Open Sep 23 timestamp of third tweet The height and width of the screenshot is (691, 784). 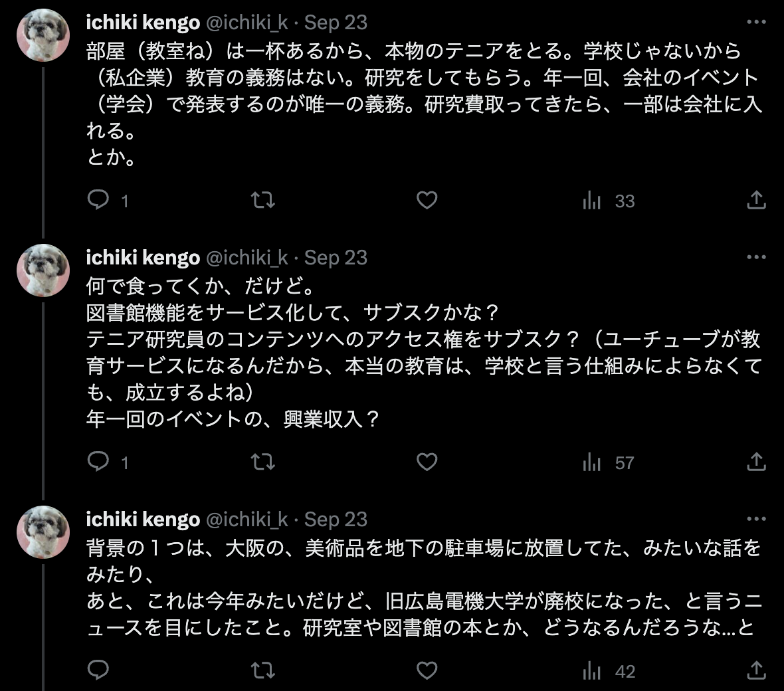[336, 520]
